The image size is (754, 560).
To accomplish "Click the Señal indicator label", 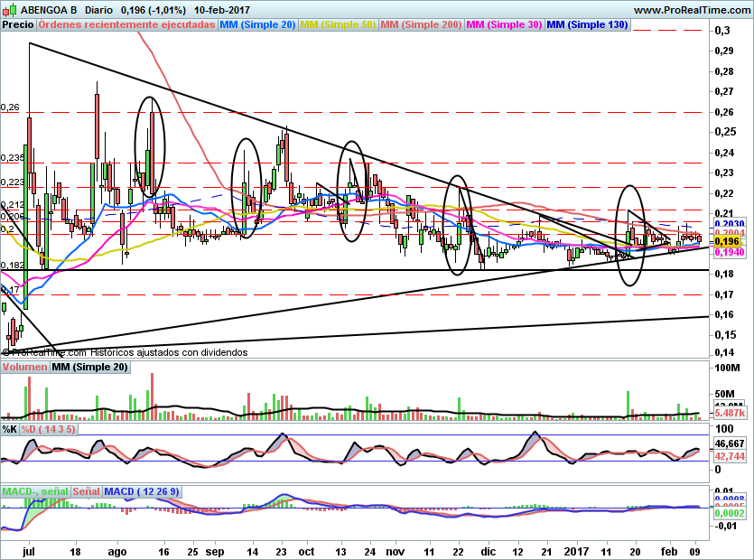I will point(87,491).
